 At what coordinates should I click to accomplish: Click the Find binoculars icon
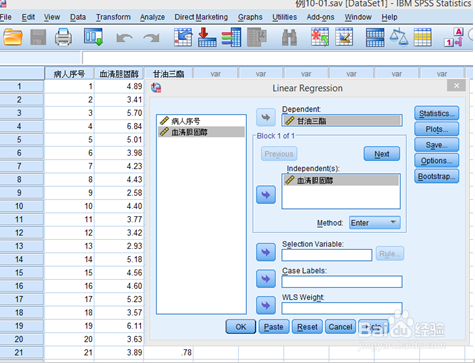click(x=289, y=37)
